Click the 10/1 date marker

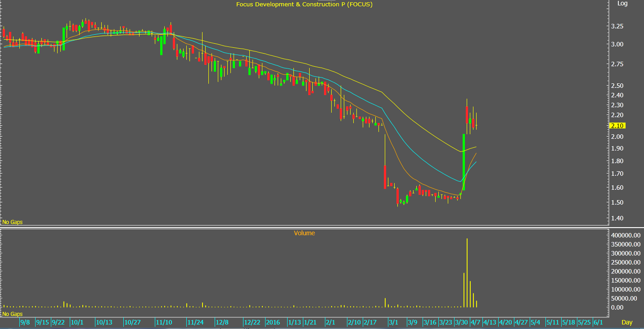(x=77, y=322)
